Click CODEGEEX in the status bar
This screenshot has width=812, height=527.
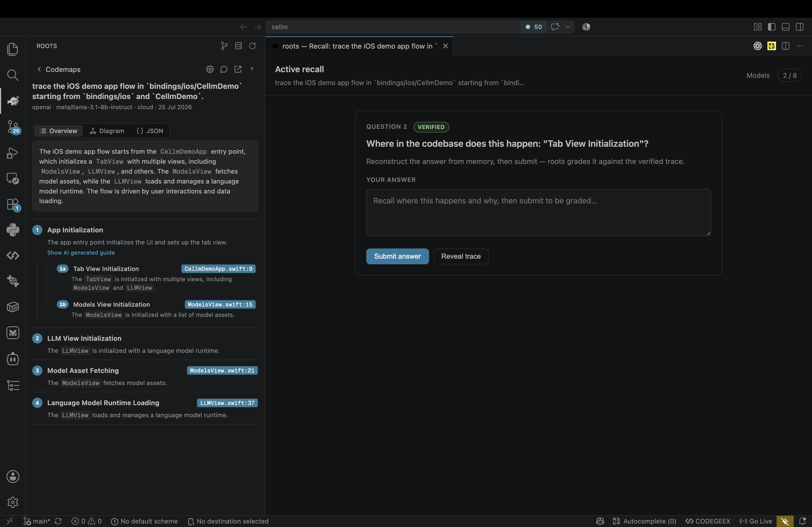[708, 521]
